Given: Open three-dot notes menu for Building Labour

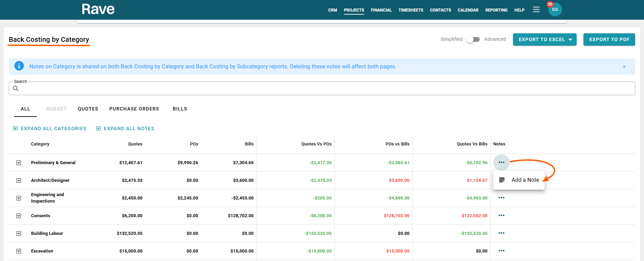Looking at the screenshot, I should click(501, 233).
